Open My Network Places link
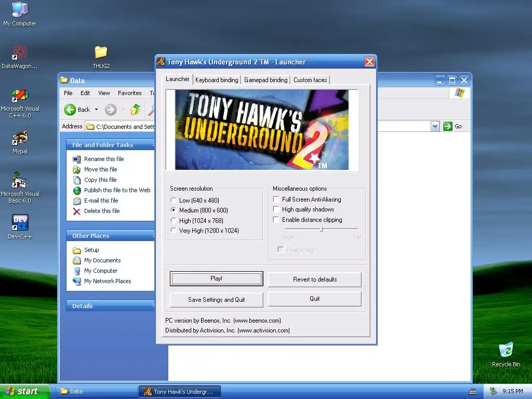 (107, 281)
